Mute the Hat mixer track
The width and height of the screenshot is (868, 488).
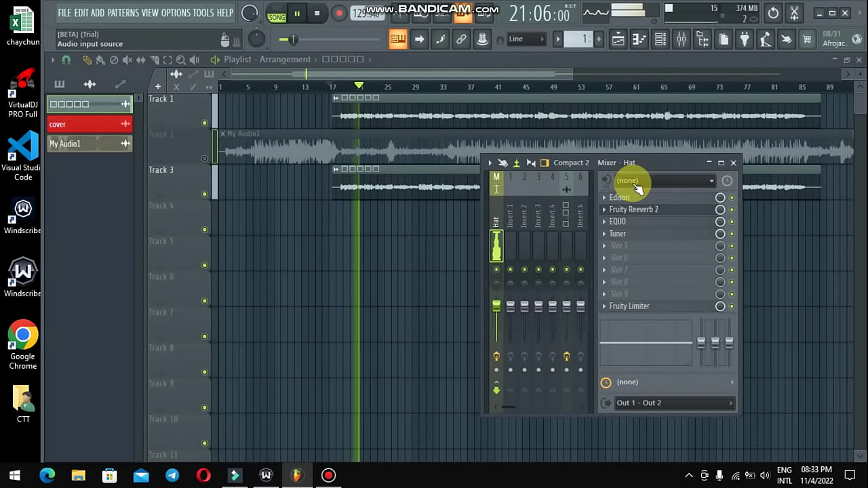pos(496,270)
